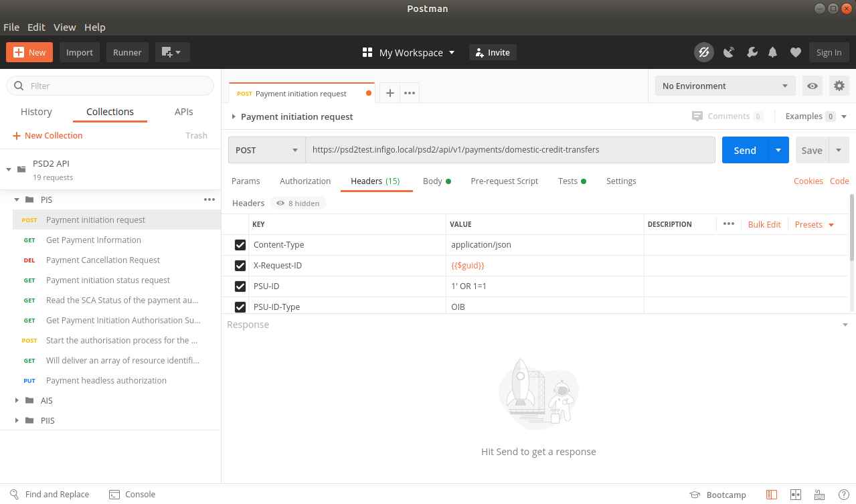Image resolution: width=856 pixels, height=504 pixels.
Task: Click the sync offline status icon
Action: click(x=703, y=52)
